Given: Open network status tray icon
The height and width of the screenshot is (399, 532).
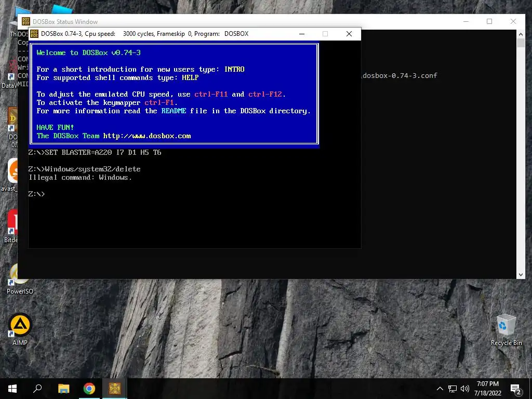Looking at the screenshot, I should pyautogui.click(x=453, y=389).
